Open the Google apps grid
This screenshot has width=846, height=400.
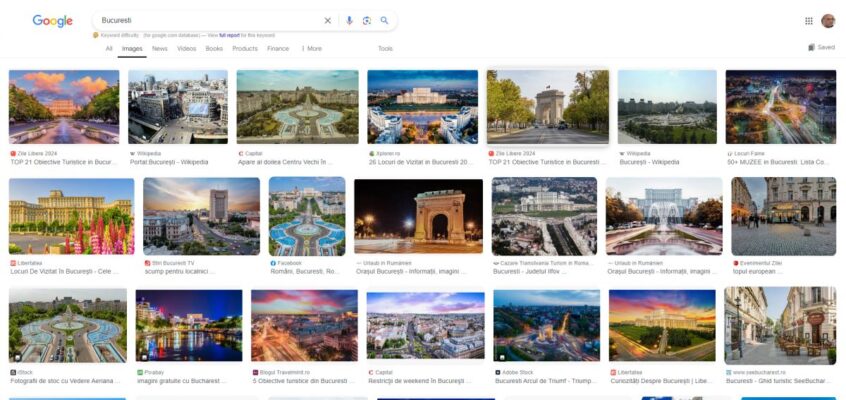809,21
